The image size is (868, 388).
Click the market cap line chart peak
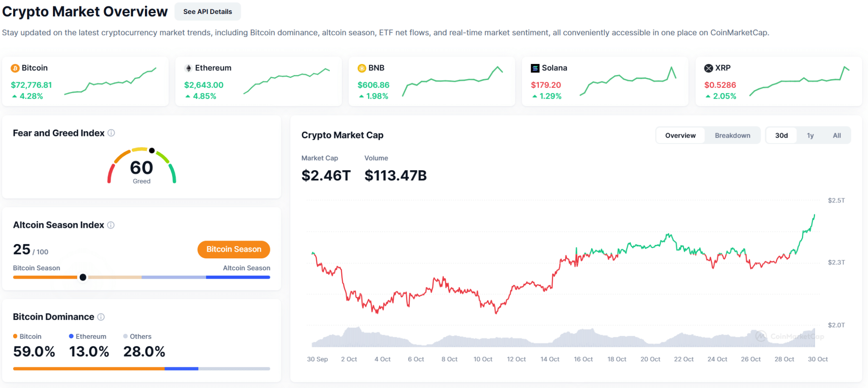814,216
